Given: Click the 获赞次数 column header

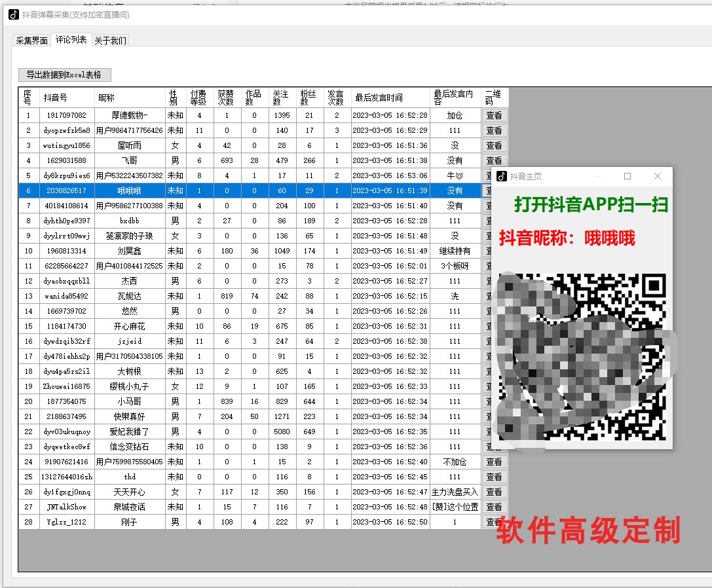Looking at the screenshot, I should 227,98.
